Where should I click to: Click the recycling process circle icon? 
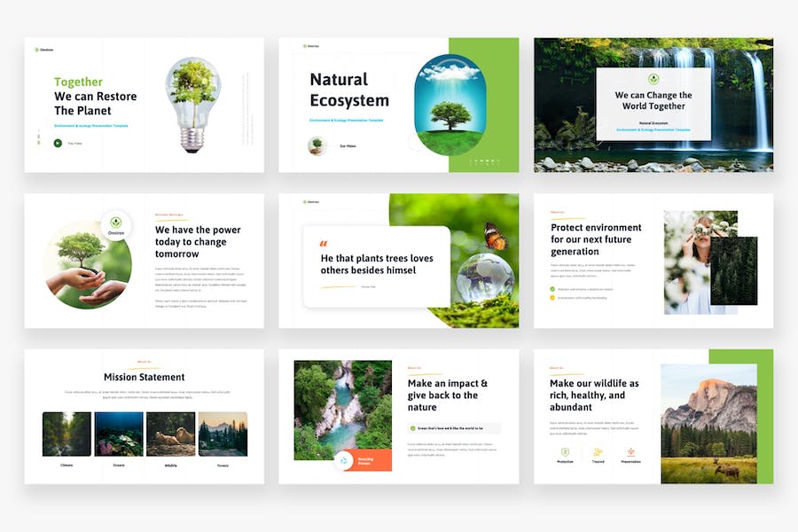tap(343, 460)
